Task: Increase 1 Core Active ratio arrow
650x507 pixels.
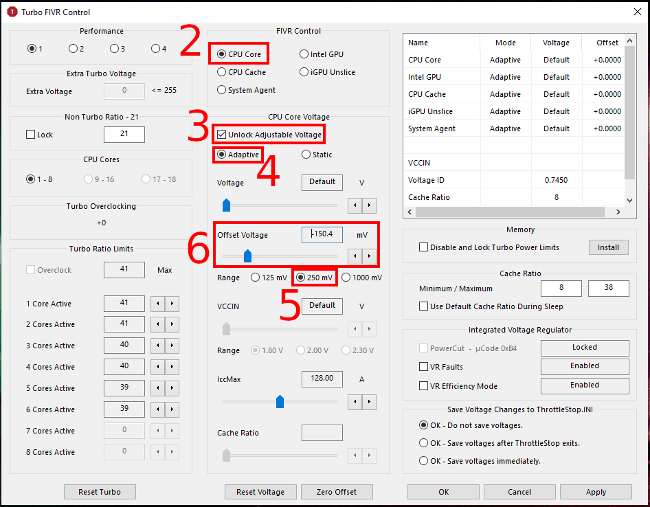Action: click(x=172, y=303)
